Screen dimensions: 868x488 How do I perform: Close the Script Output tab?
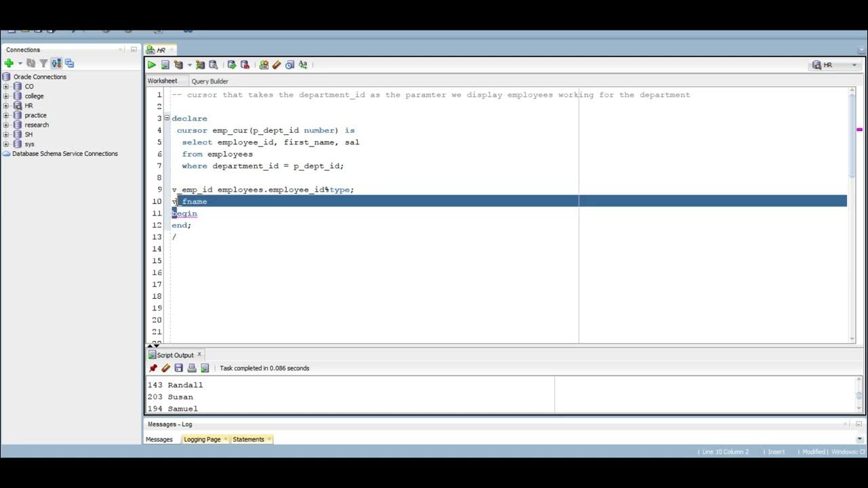199,354
